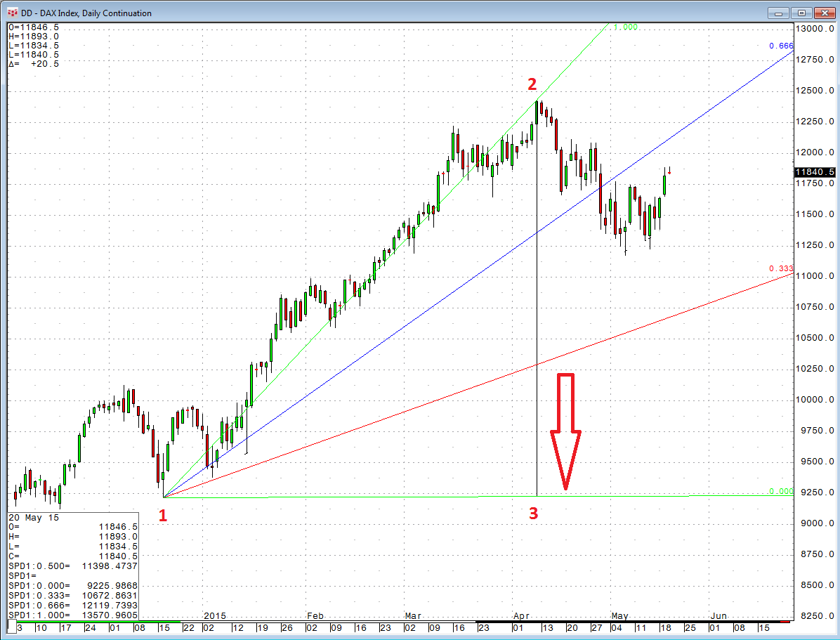The height and width of the screenshot is (640, 840).
Task: Click the green 0.000 baseline label
Action: (780, 491)
